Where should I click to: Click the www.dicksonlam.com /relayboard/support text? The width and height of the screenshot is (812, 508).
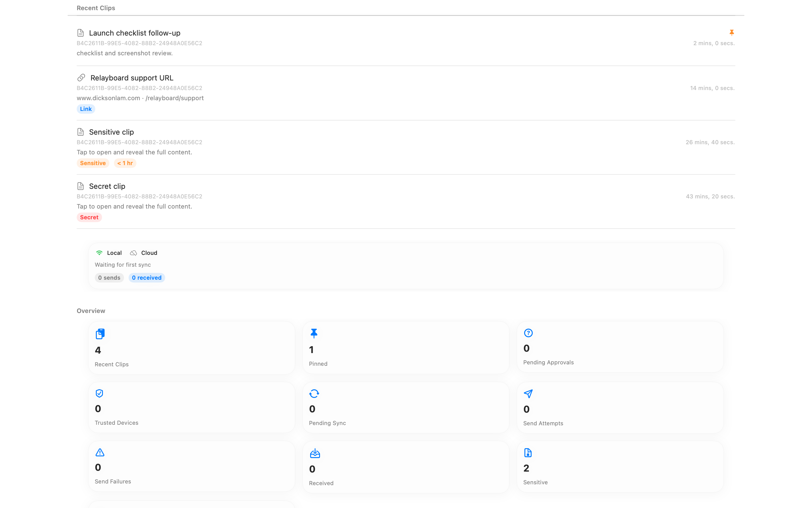pyautogui.click(x=140, y=98)
